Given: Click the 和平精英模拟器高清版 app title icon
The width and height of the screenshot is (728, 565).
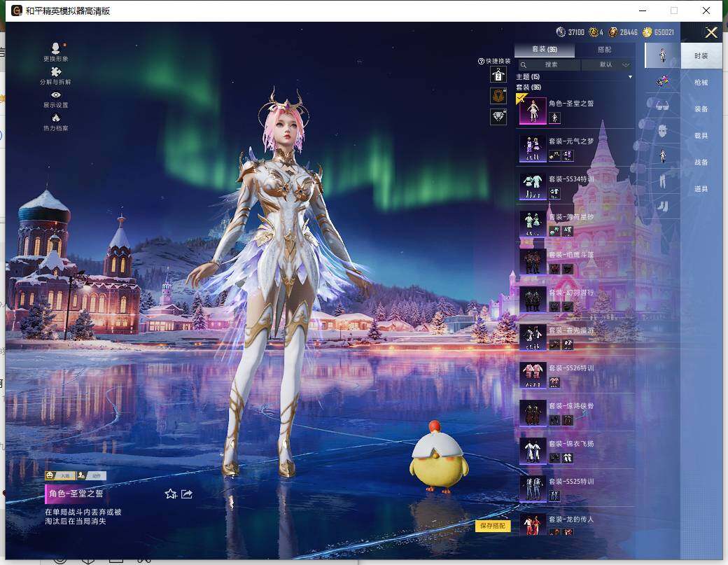Looking at the screenshot, I should [17, 11].
